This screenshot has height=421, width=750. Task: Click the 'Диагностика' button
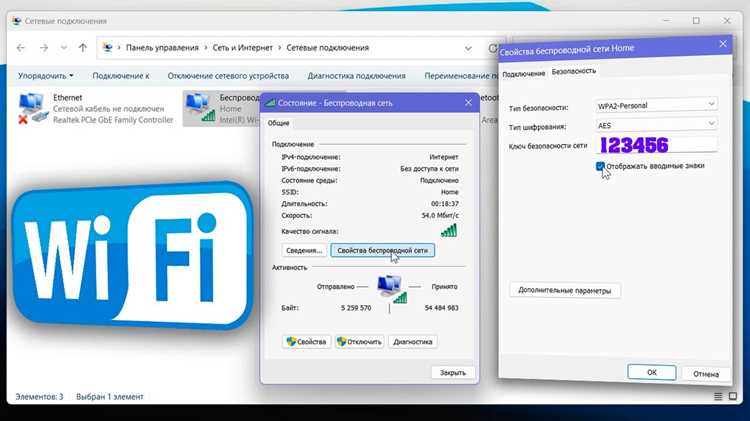click(412, 342)
